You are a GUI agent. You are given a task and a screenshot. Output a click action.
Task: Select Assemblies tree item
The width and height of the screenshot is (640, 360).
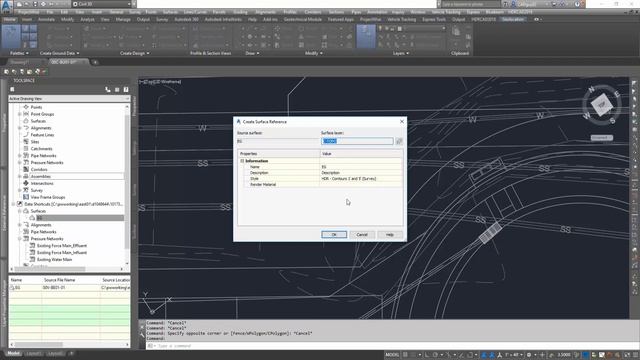(x=41, y=176)
